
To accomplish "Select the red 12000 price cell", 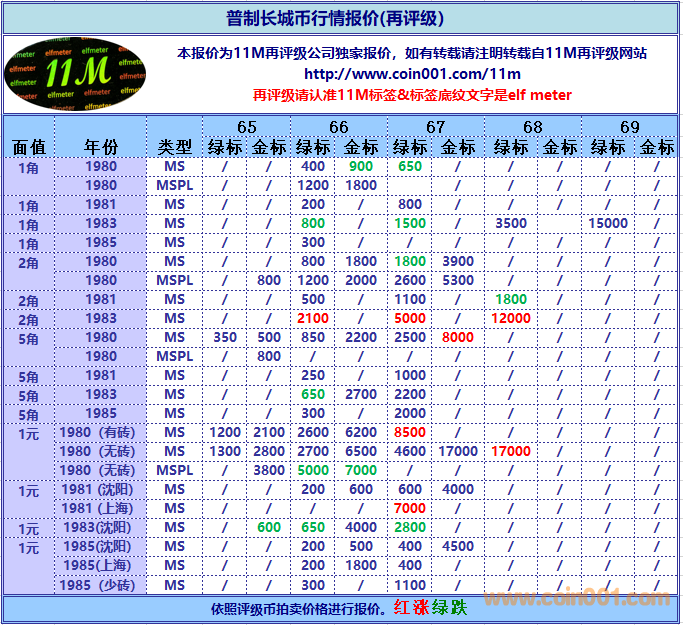I will coord(510,318).
